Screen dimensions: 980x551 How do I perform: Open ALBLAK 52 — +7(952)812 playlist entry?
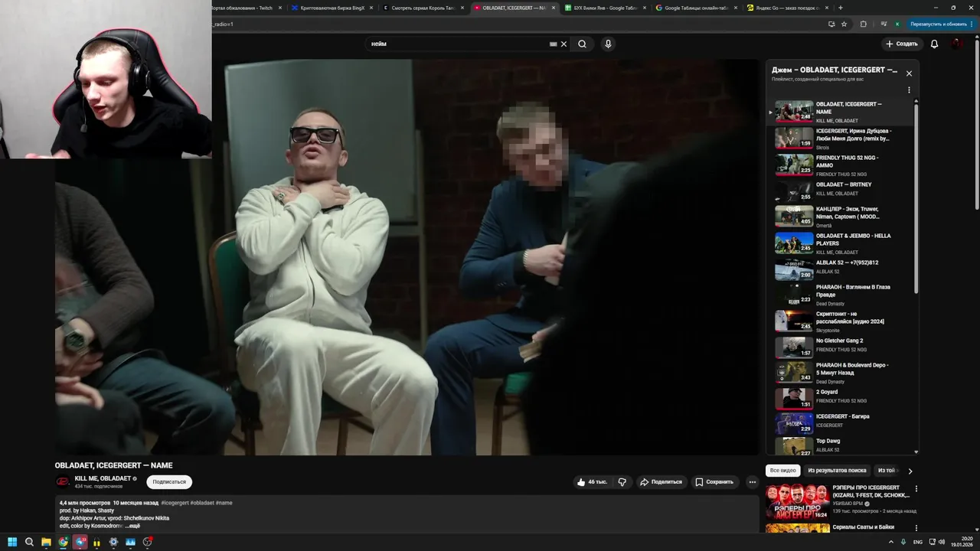pos(842,269)
